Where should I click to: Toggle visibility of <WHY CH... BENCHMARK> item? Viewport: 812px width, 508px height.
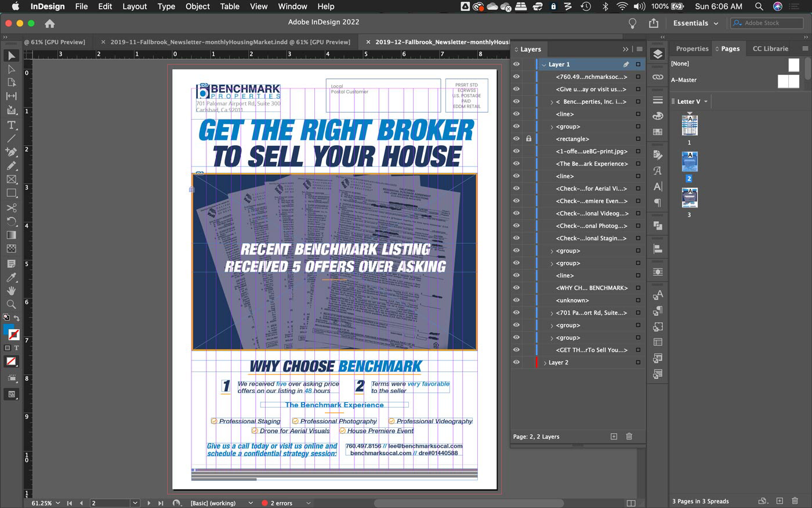[516, 288]
